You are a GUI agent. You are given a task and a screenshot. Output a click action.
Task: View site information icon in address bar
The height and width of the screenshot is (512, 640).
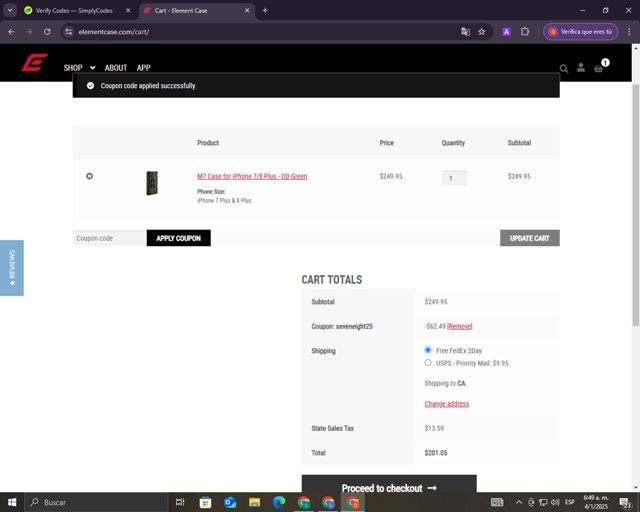coord(69,31)
